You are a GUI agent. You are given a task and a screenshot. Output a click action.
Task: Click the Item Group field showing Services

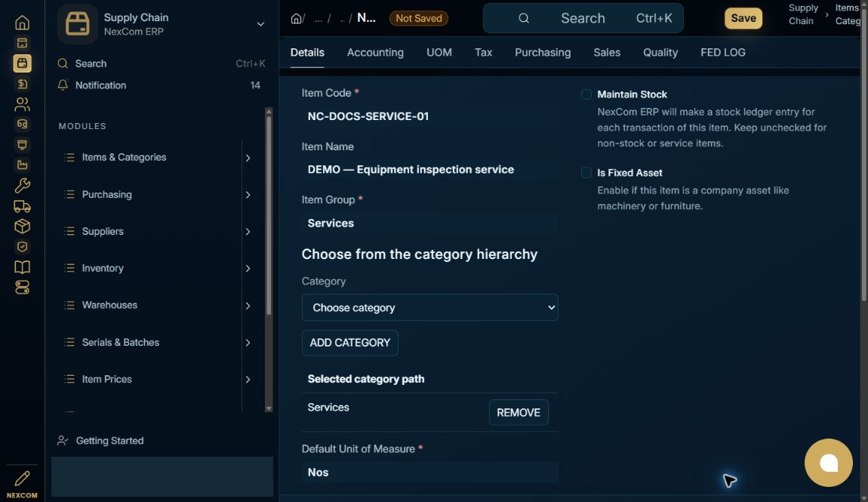click(x=429, y=223)
